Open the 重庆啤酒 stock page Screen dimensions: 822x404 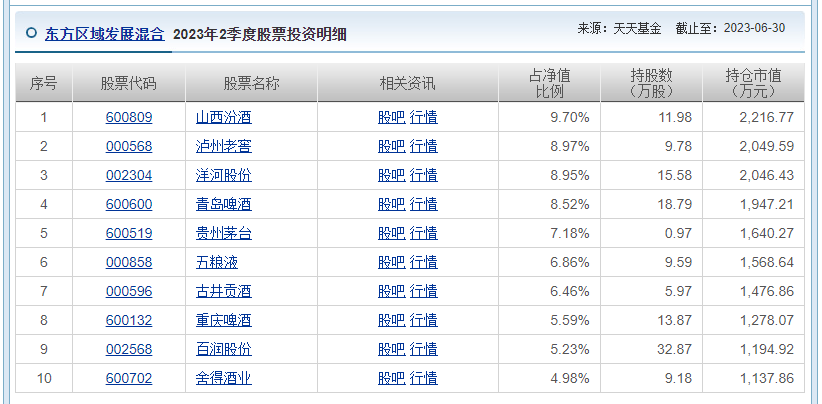tap(224, 320)
